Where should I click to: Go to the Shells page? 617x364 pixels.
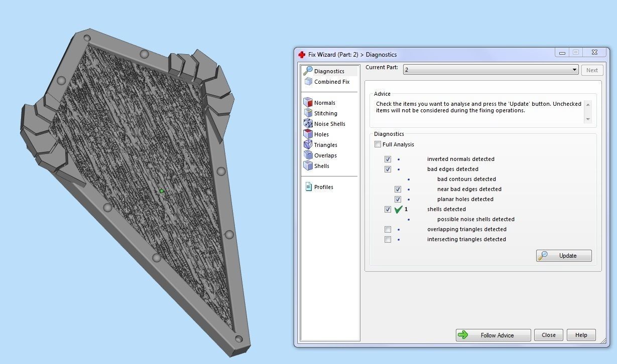click(322, 166)
